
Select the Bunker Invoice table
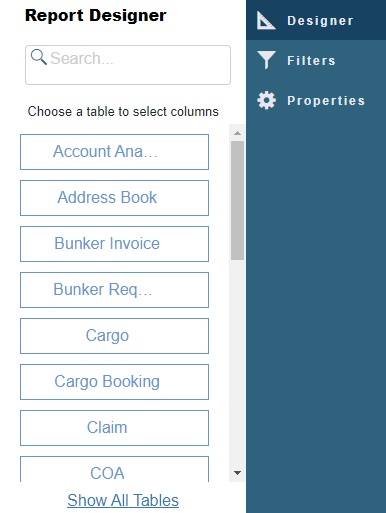click(x=114, y=244)
